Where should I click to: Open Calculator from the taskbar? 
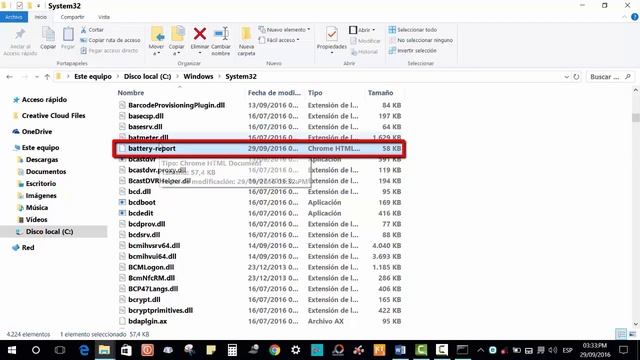[x=232, y=350]
